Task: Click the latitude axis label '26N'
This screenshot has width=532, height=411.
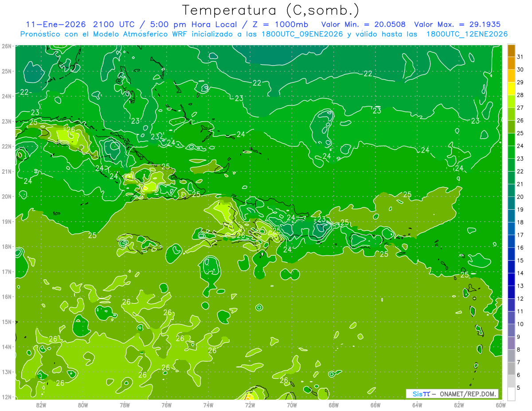Action: click(7, 46)
